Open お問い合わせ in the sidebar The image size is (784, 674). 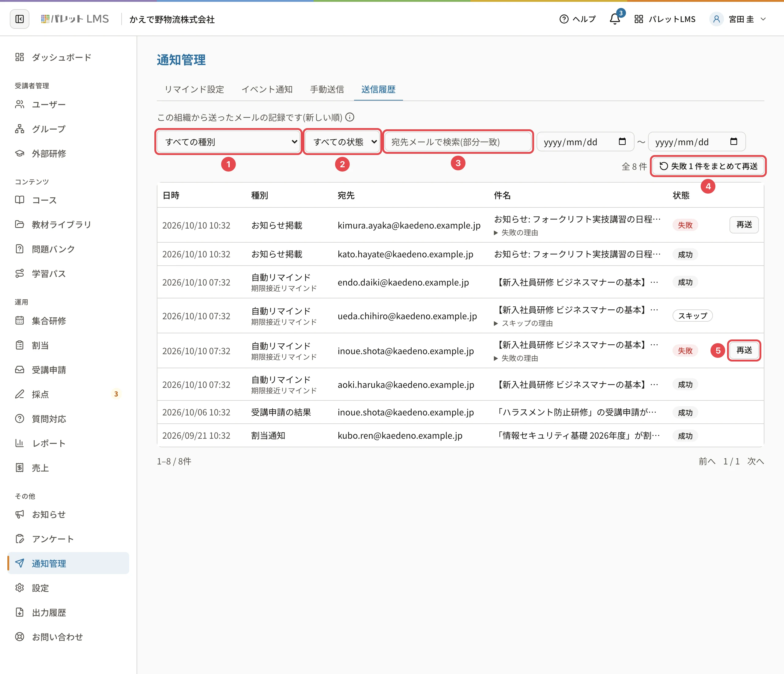coord(68,637)
